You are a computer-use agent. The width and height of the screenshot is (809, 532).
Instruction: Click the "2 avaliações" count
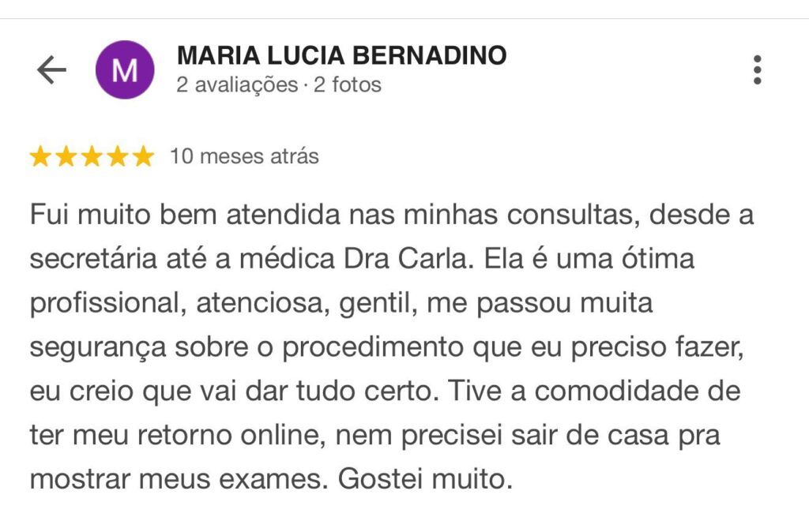[236, 84]
